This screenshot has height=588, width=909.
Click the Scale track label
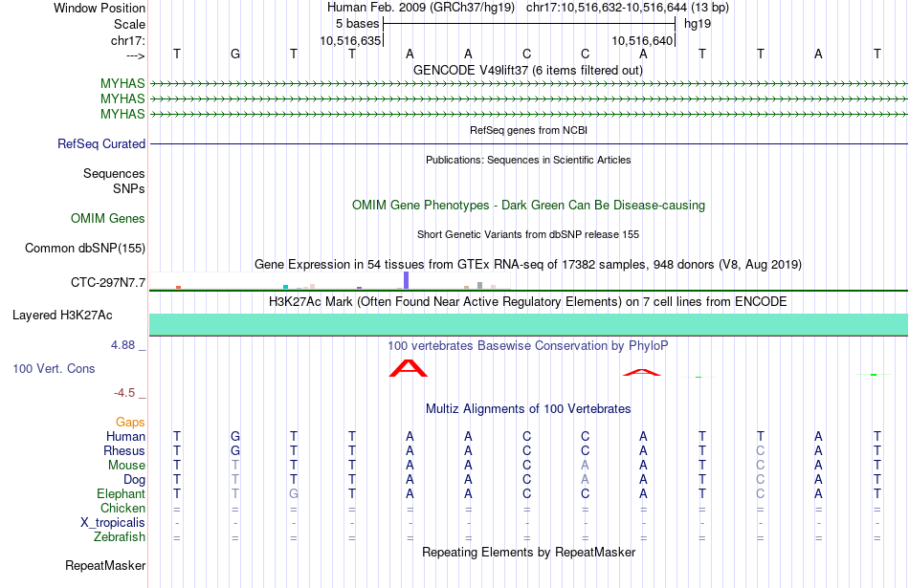click(129, 24)
